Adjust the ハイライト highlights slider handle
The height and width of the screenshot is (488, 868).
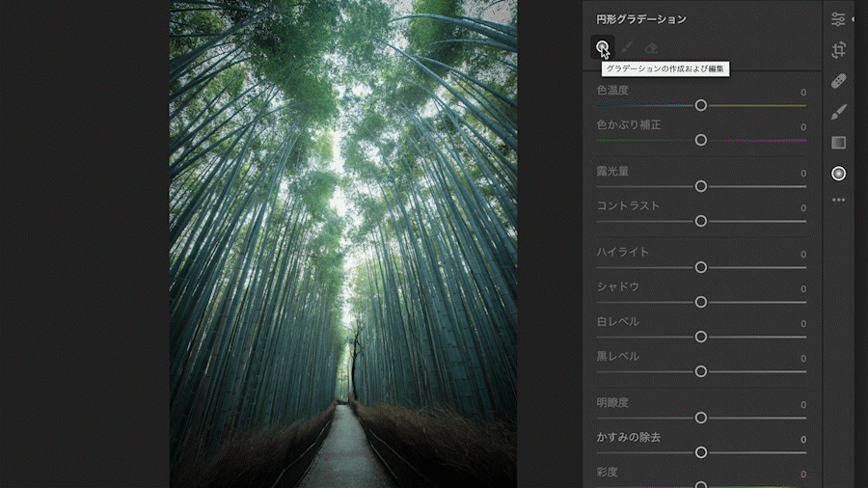coord(701,267)
